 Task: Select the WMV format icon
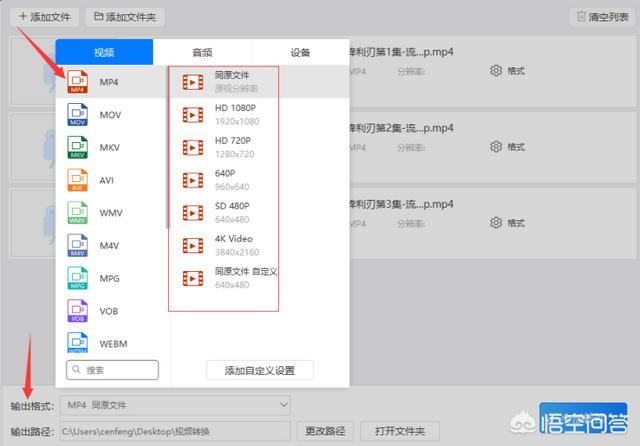[x=78, y=213]
